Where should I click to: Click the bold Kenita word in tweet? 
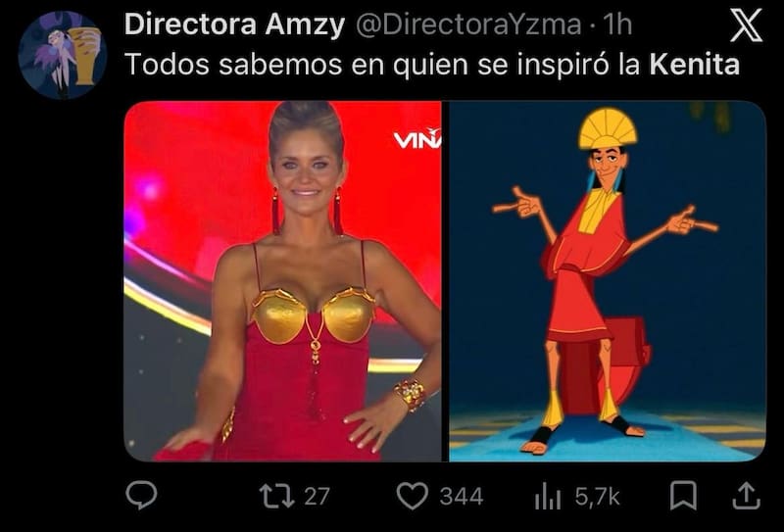coord(695,65)
